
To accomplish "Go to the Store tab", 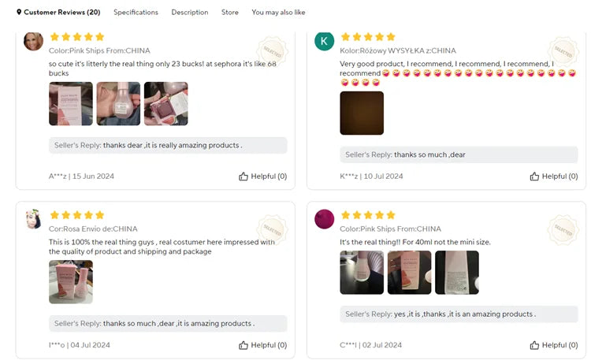I will click(x=230, y=12).
